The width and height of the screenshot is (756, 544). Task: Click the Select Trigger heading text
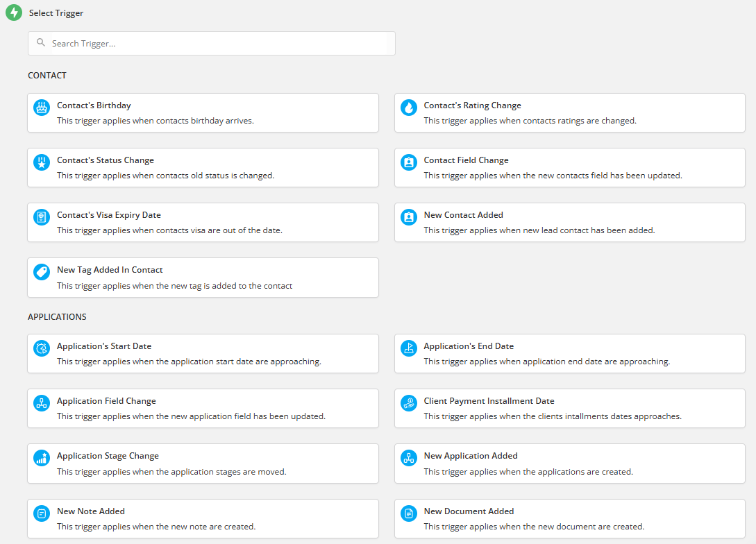point(56,13)
